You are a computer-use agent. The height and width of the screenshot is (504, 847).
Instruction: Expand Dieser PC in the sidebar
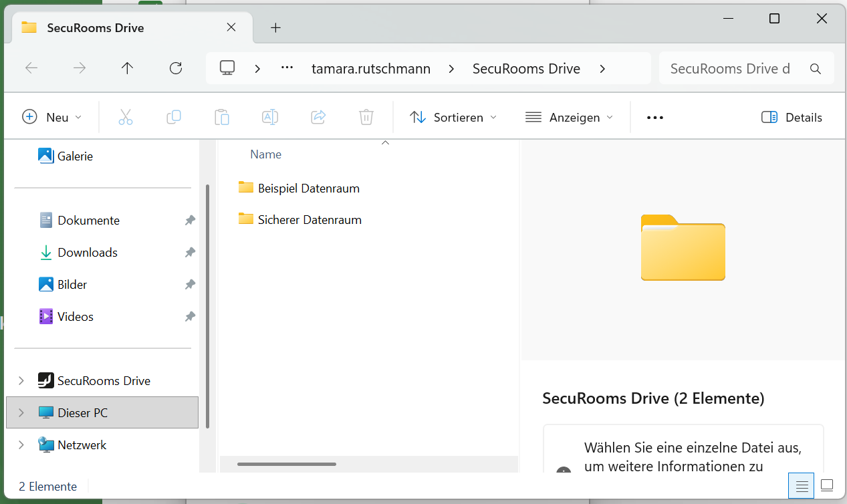pos(21,412)
